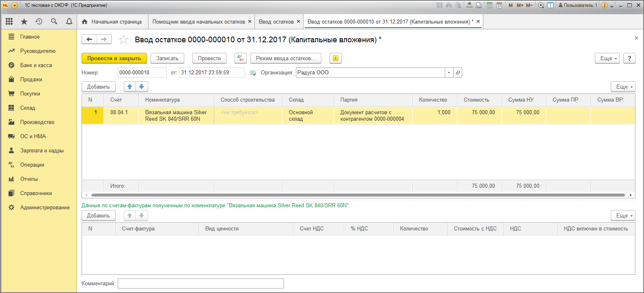This screenshot has width=644, height=293.
Task: Open the top-right Еще dropdown menu
Action: pos(607,59)
